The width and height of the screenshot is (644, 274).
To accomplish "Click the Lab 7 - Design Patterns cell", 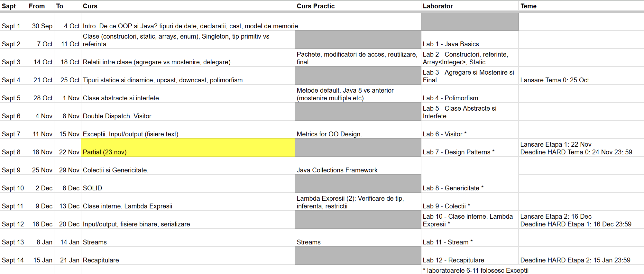I will pyautogui.click(x=470, y=148).
